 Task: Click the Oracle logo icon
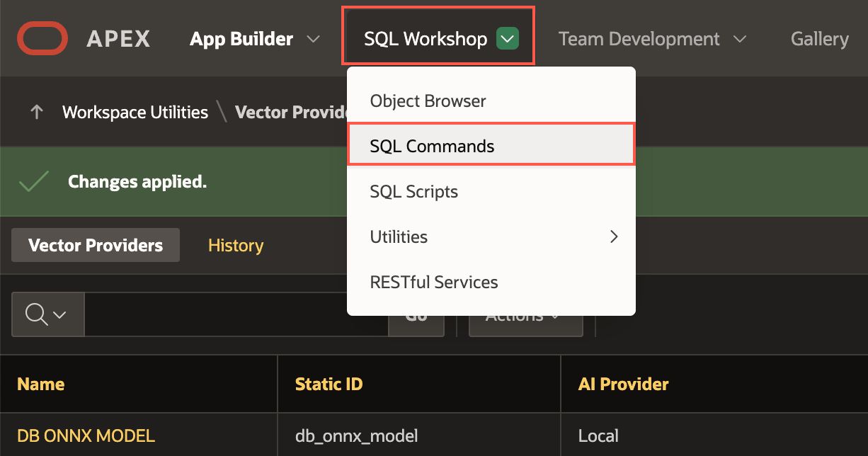click(42, 38)
